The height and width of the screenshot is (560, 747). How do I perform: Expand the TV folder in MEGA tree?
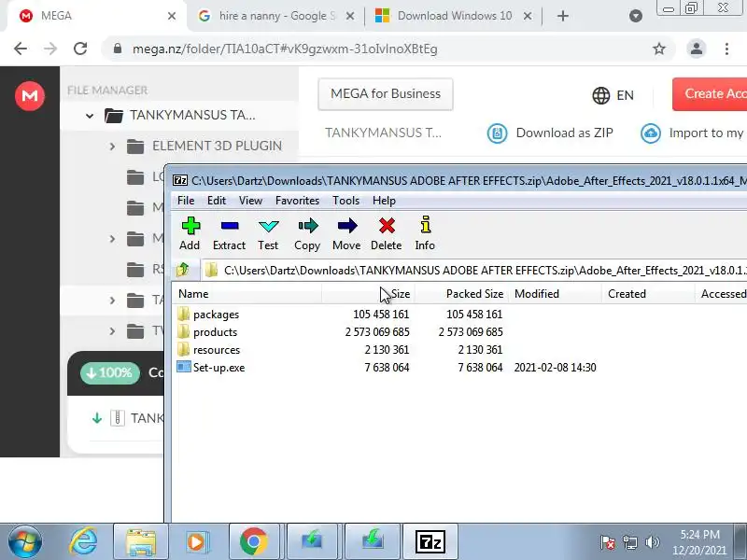click(112, 330)
